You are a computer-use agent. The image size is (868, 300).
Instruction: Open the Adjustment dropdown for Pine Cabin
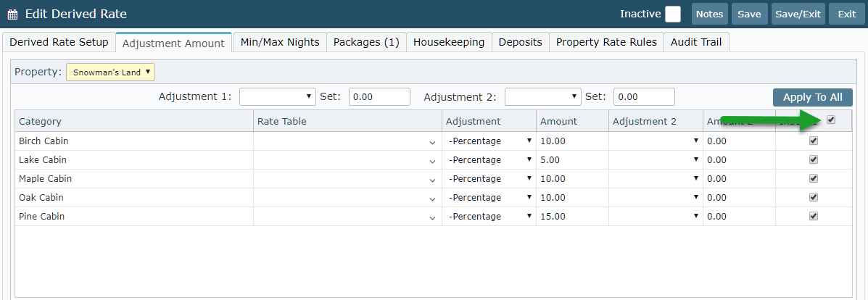489,217
